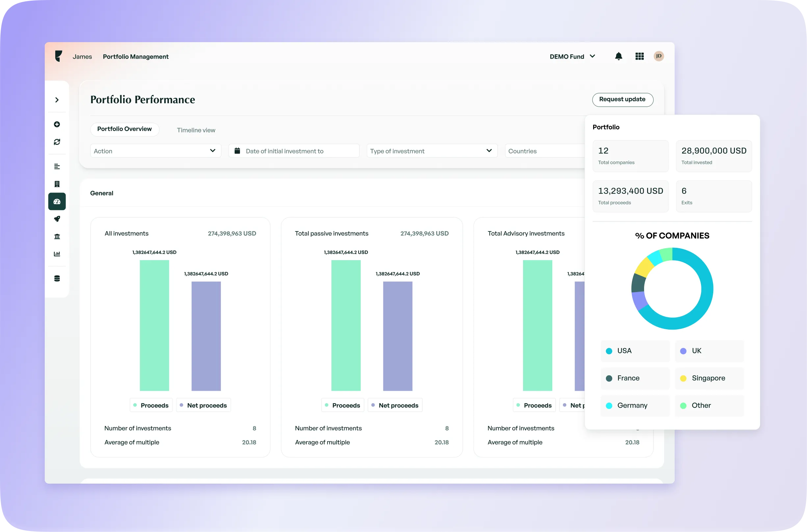Switch to Timeline view tab
Viewport: 807px width, 532px height.
[x=196, y=130]
